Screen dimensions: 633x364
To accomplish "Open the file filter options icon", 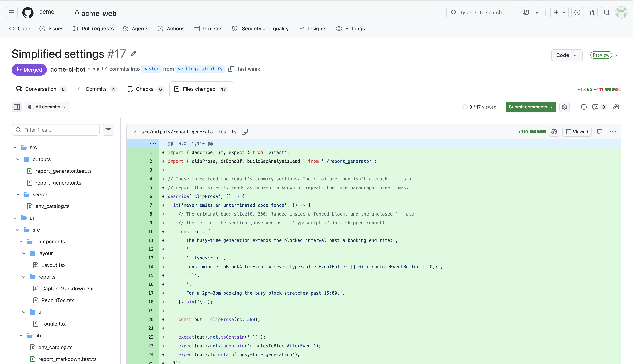I will pyautogui.click(x=108, y=130).
